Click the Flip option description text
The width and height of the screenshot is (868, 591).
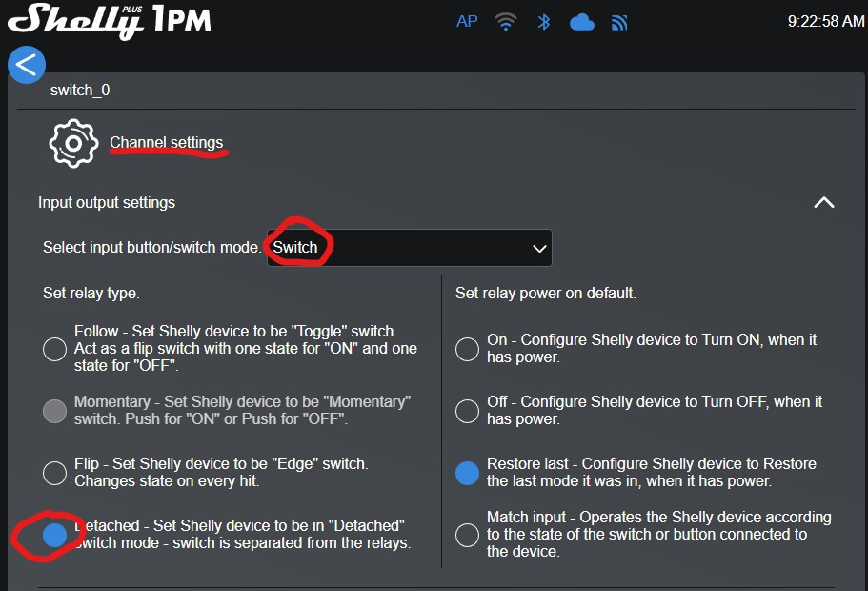pyautogui.click(x=221, y=473)
